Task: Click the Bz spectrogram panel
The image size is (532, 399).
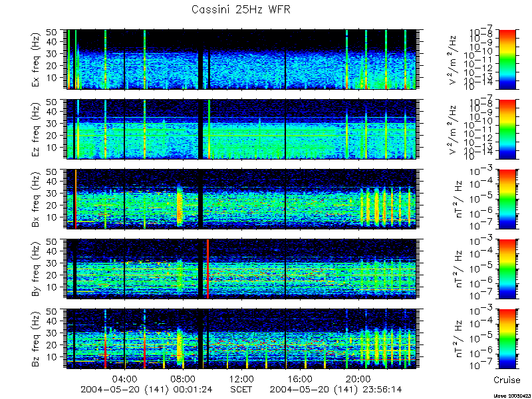Action: point(241,339)
